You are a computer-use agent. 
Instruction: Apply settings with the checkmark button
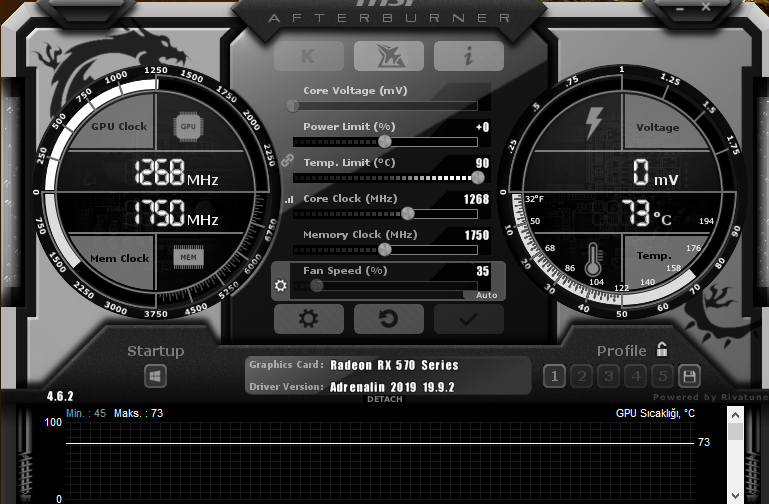point(468,319)
